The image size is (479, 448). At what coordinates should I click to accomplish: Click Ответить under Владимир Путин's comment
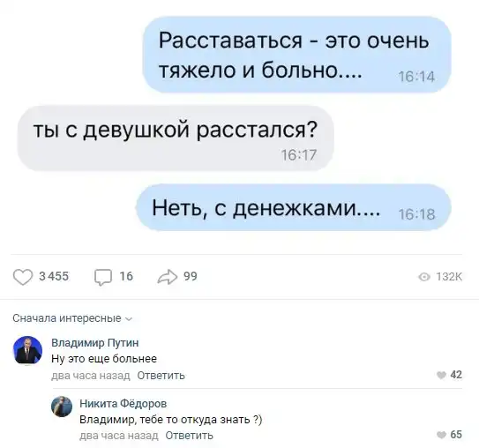pos(161,375)
